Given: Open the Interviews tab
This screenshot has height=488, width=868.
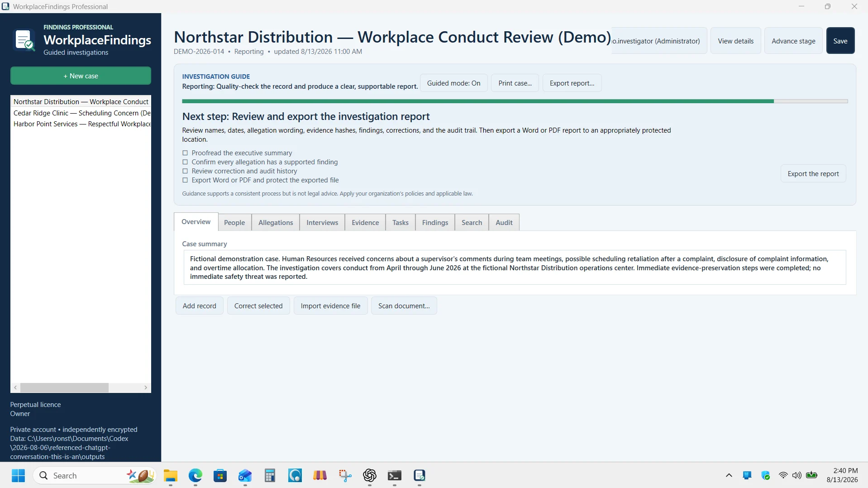Looking at the screenshot, I should click(322, 222).
